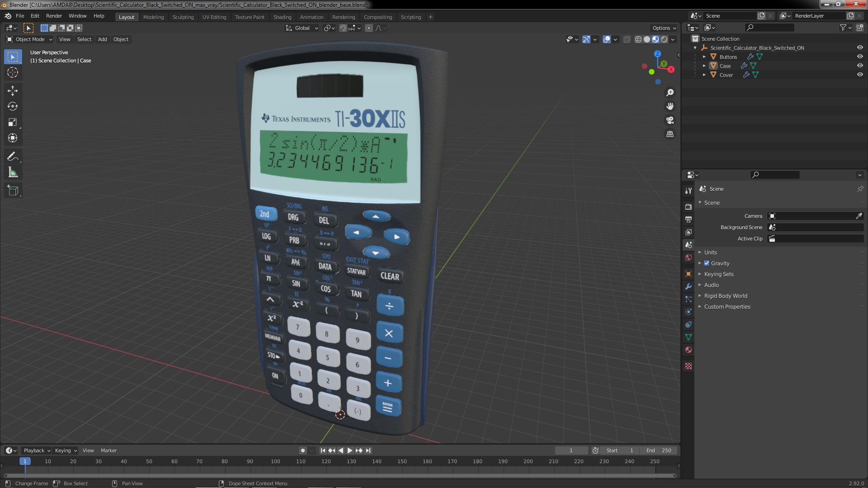
Task: Open the Material properties tab icon
Action: [x=689, y=350]
